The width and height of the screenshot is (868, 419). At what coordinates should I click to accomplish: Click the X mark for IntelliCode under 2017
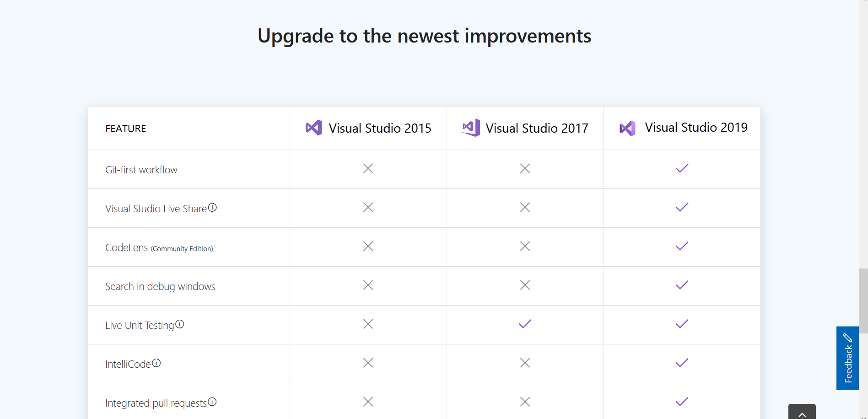(525, 363)
